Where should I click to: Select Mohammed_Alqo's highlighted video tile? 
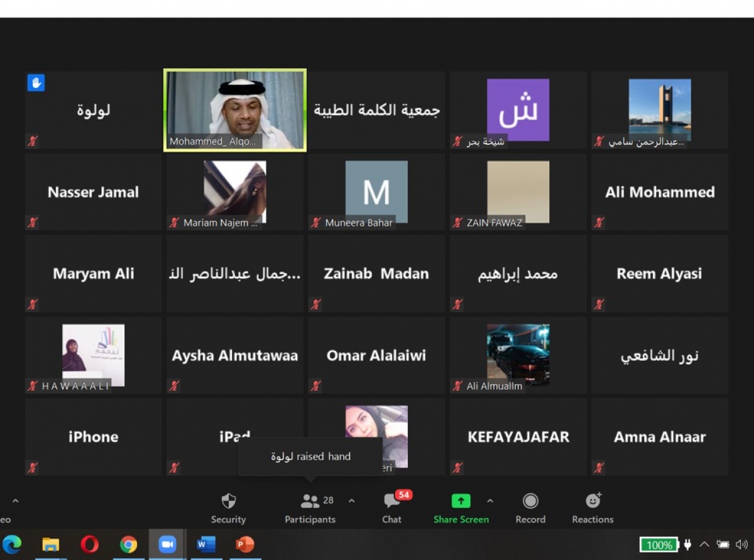(234, 109)
